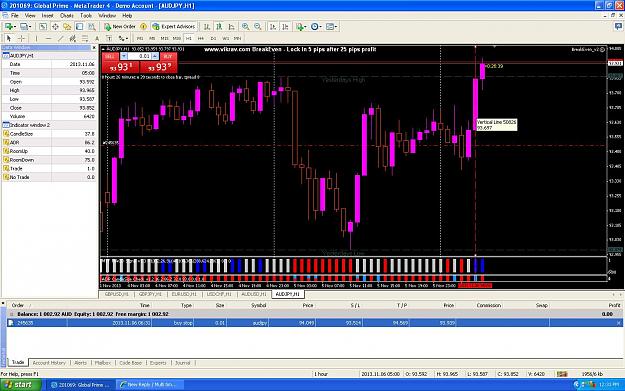The width and height of the screenshot is (625, 391).
Task: Close the Data Window panel
Action: (94, 48)
